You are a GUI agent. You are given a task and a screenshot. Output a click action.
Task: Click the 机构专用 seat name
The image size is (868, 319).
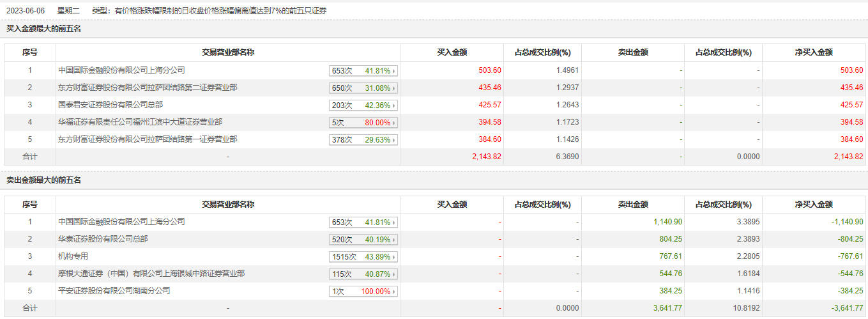[x=73, y=256]
